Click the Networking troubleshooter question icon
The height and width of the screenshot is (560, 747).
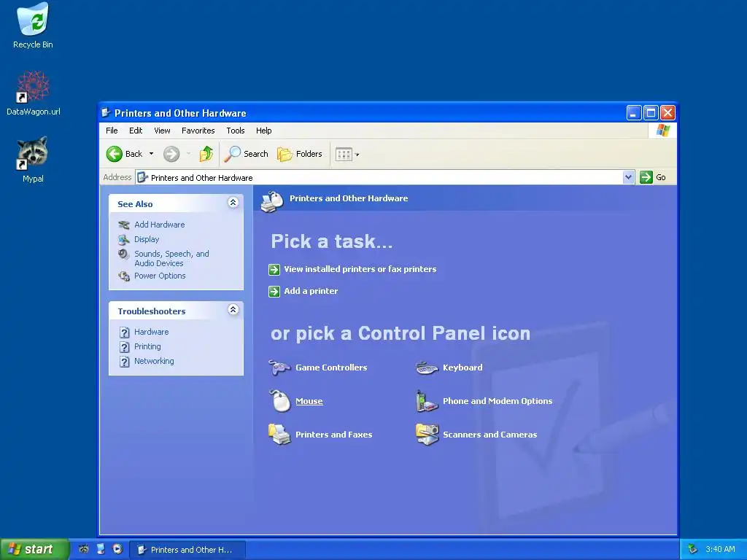(x=124, y=362)
